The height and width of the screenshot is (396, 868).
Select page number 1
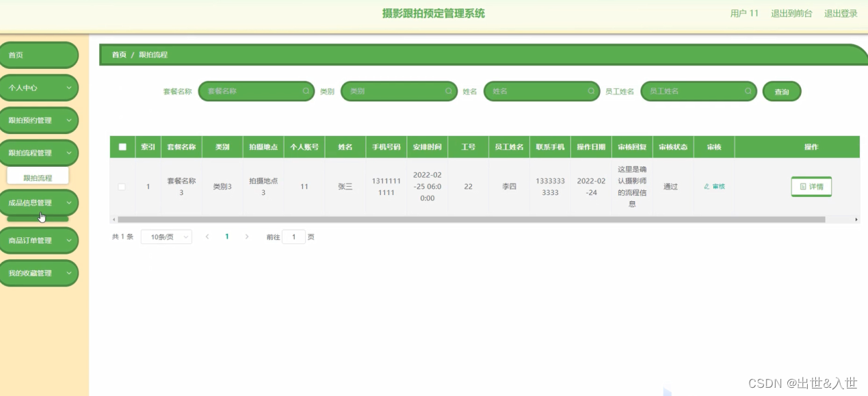[x=227, y=237]
